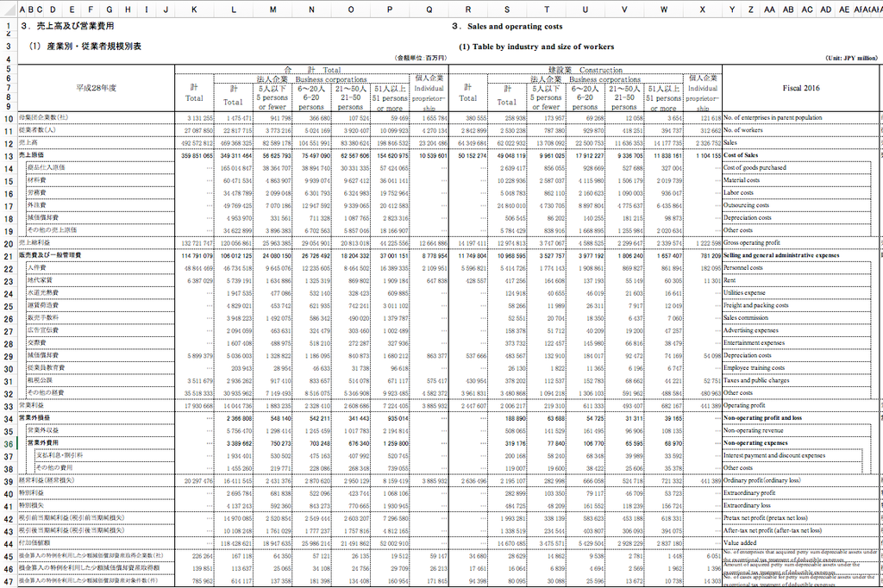Click the 'Taxes and public charges' label
This screenshot has width=883, height=588.
755,380
